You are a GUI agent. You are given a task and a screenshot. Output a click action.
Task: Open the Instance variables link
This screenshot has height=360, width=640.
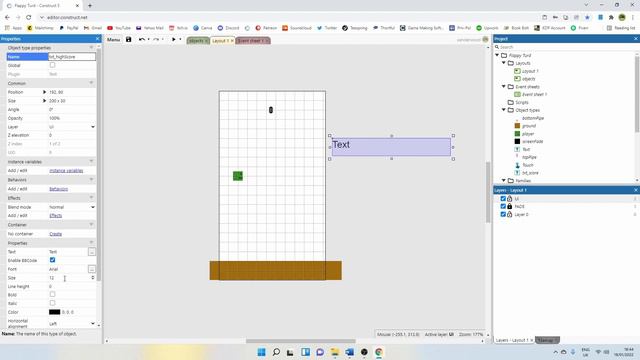[x=66, y=171]
